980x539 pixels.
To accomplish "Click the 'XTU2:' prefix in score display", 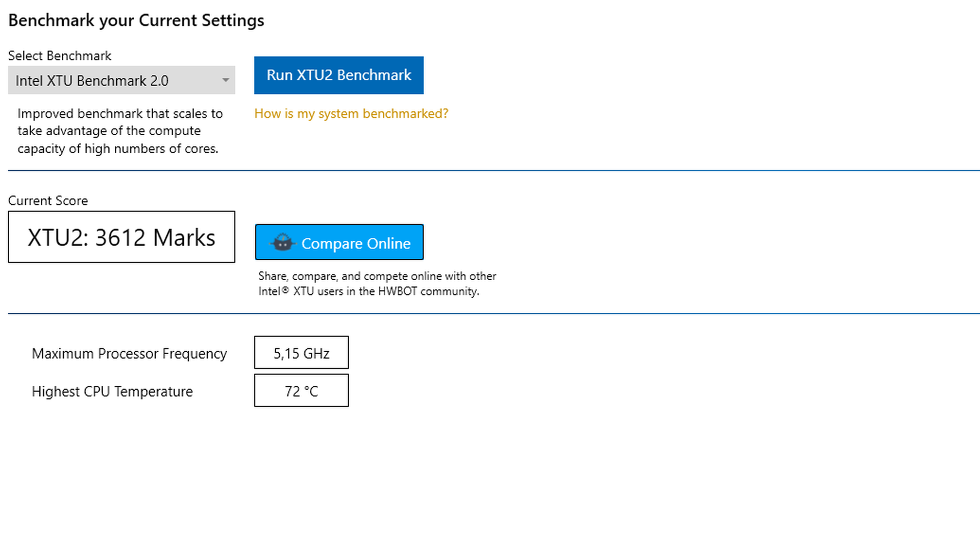I will pos(58,238).
